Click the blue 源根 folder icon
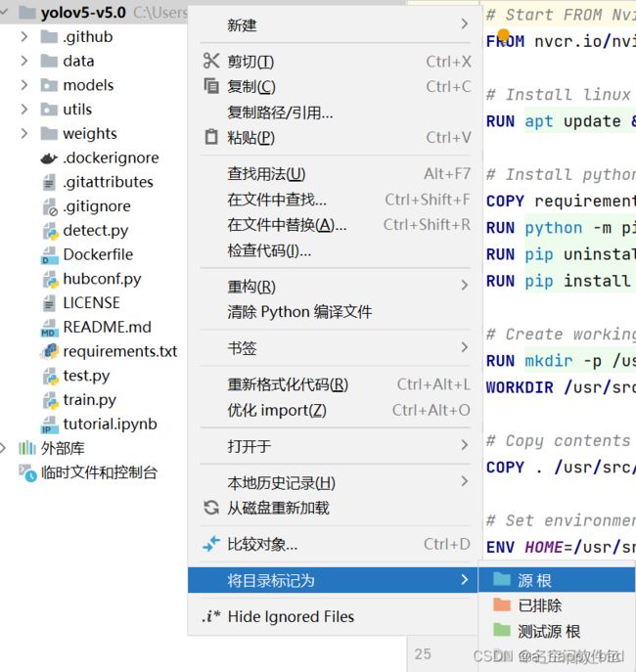 (502, 579)
